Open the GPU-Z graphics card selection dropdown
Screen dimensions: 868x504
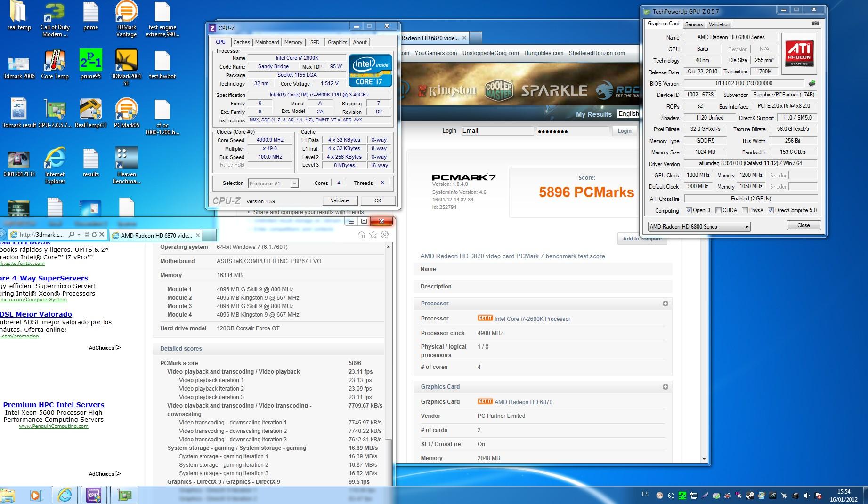tap(699, 227)
